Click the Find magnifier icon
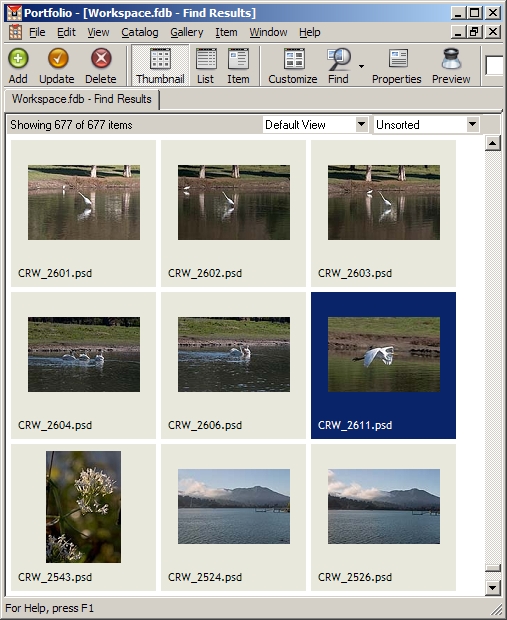The image size is (507, 620). 339,59
